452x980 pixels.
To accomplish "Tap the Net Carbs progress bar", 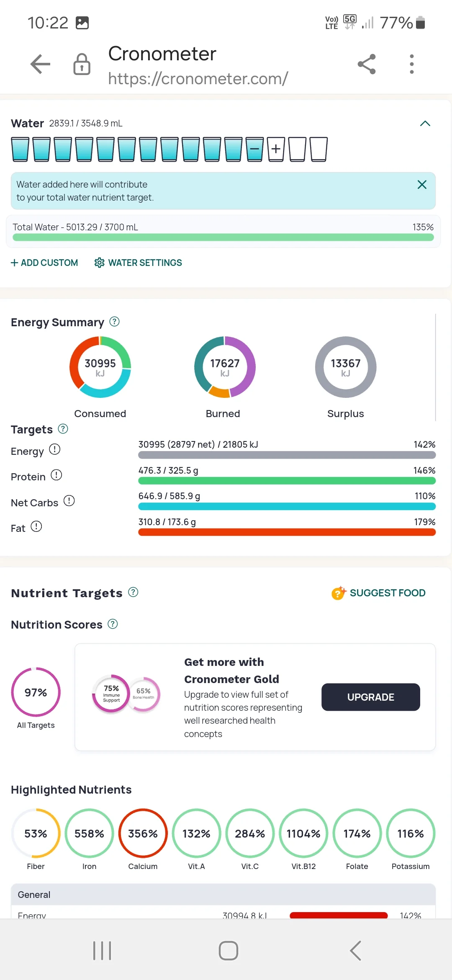I will [x=287, y=506].
